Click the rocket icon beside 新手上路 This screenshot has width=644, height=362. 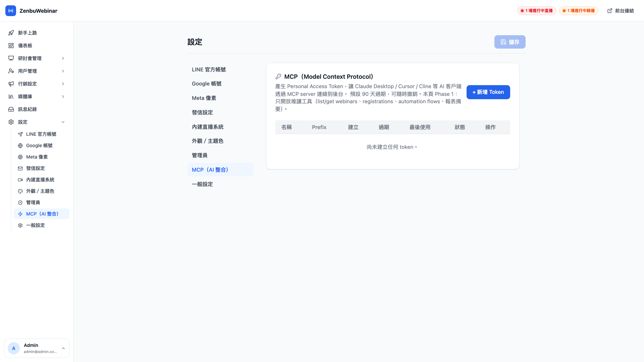click(x=11, y=33)
